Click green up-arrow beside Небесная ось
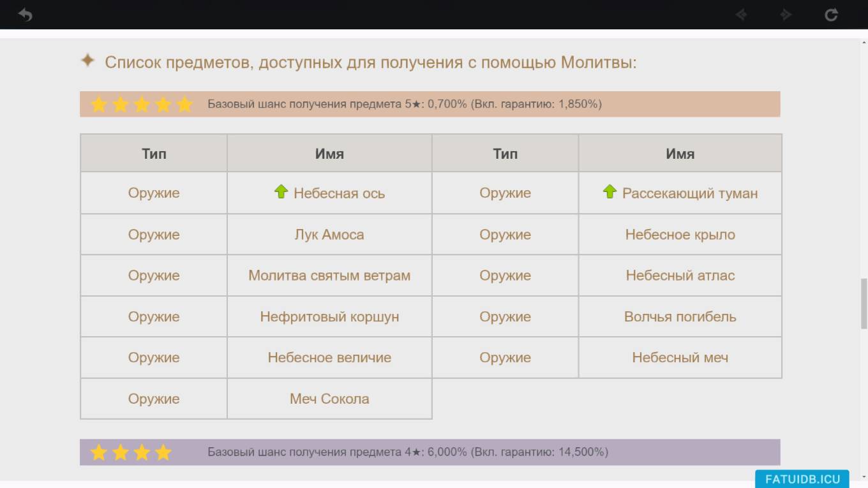 click(281, 191)
